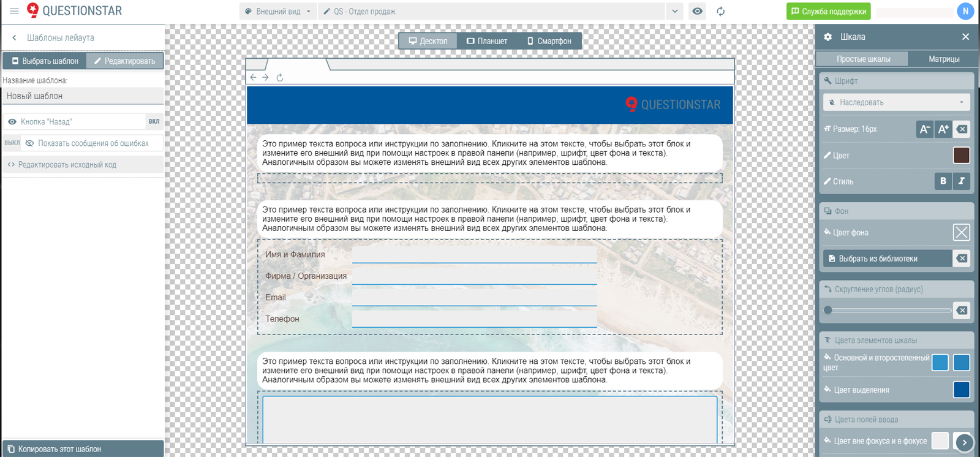Click the QS - Отдел продаж survey name field
The width and height of the screenshot is (980, 457).
[x=491, y=11]
